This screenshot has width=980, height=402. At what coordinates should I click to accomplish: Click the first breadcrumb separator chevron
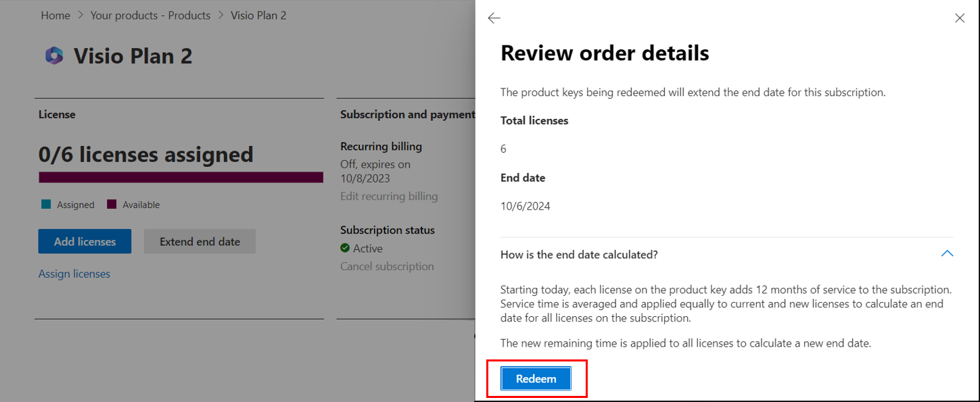(x=80, y=15)
